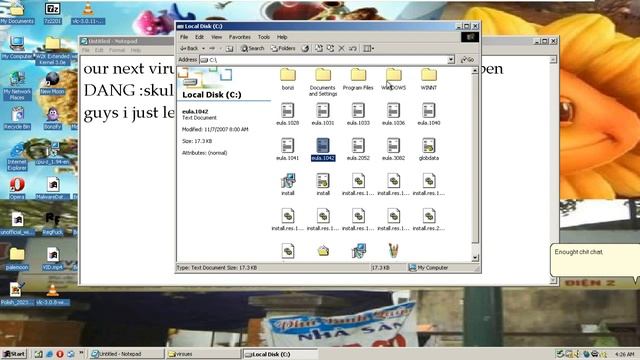Click the Explorer file list scroll-down arrow
The height and width of the screenshot is (360, 640).
tap(475, 258)
